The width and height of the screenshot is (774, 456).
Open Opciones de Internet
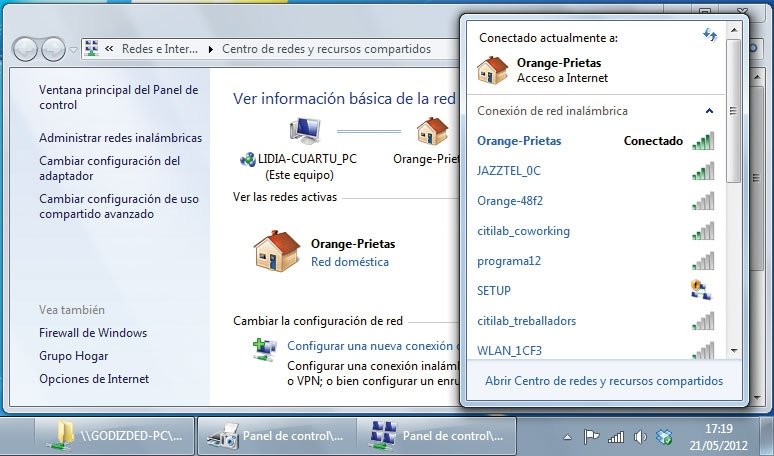pos(94,379)
